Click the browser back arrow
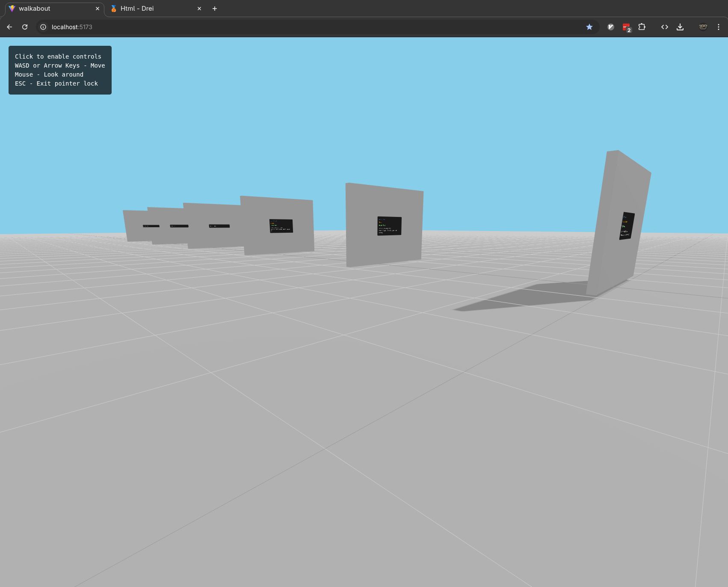Viewport: 728px width, 587px height. (9, 27)
